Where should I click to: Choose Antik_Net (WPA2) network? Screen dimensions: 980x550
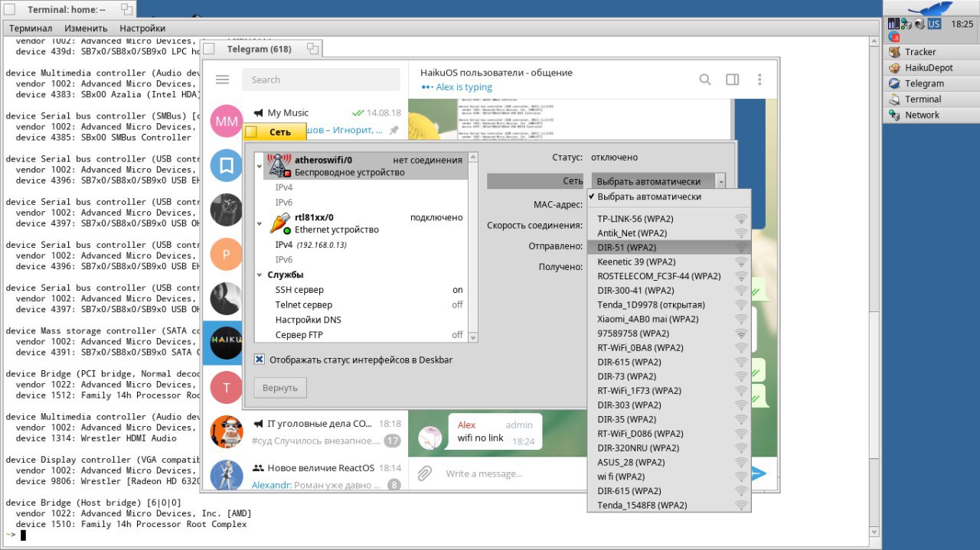[669, 233]
